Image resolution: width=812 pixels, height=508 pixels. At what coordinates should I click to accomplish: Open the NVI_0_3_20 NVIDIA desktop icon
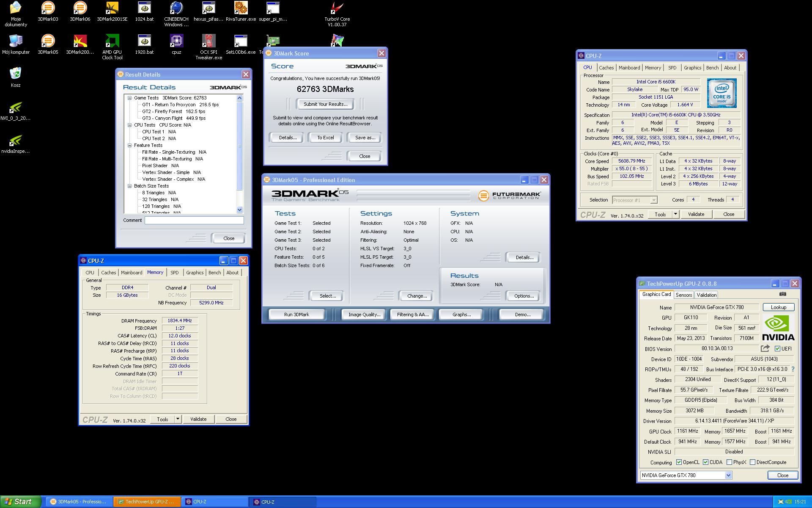pyautogui.click(x=16, y=110)
